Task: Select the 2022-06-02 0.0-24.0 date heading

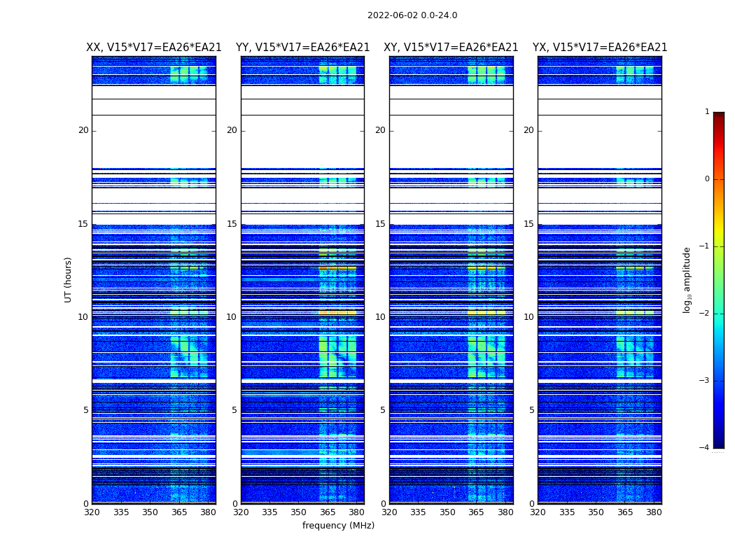Action: click(412, 15)
